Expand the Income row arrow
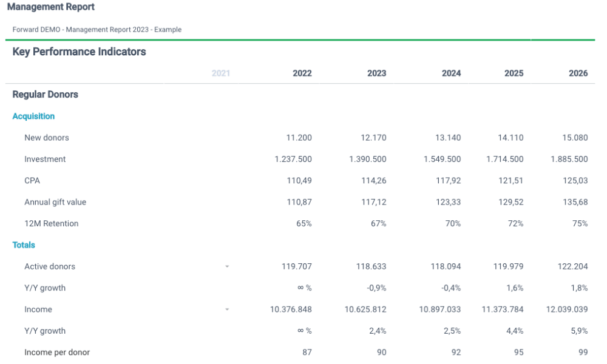 click(x=227, y=309)
